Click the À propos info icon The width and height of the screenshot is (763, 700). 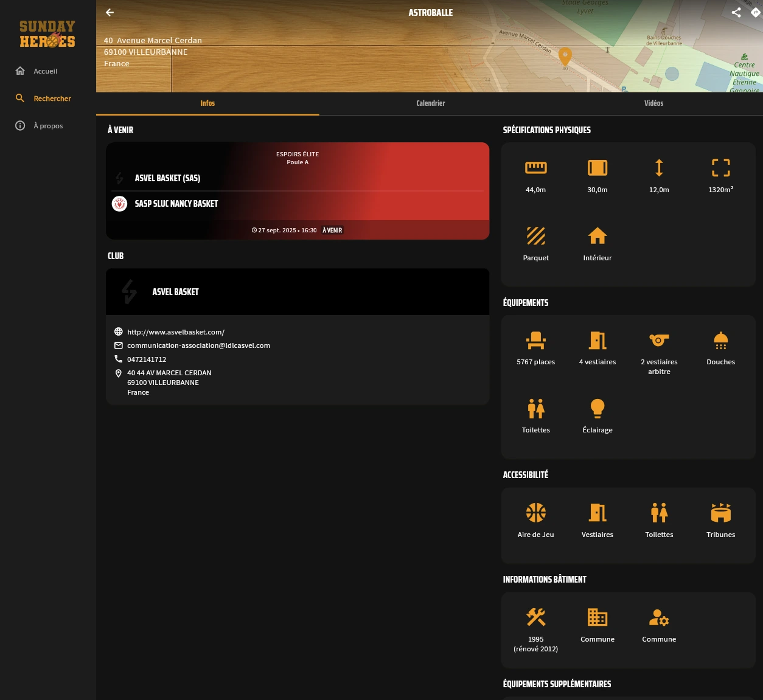tap(20, 126)
